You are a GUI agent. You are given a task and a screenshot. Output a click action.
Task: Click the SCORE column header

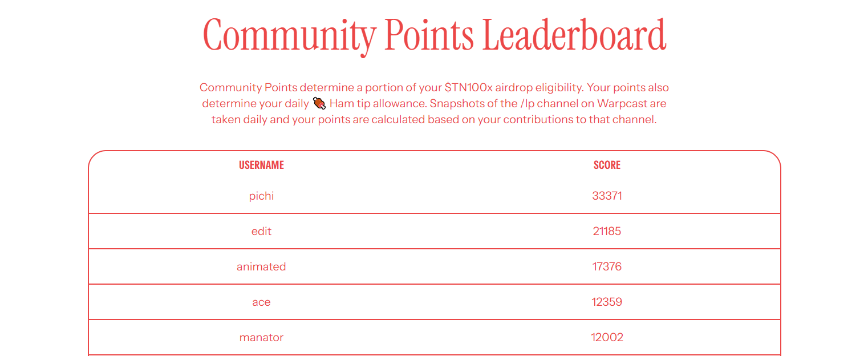607,165
